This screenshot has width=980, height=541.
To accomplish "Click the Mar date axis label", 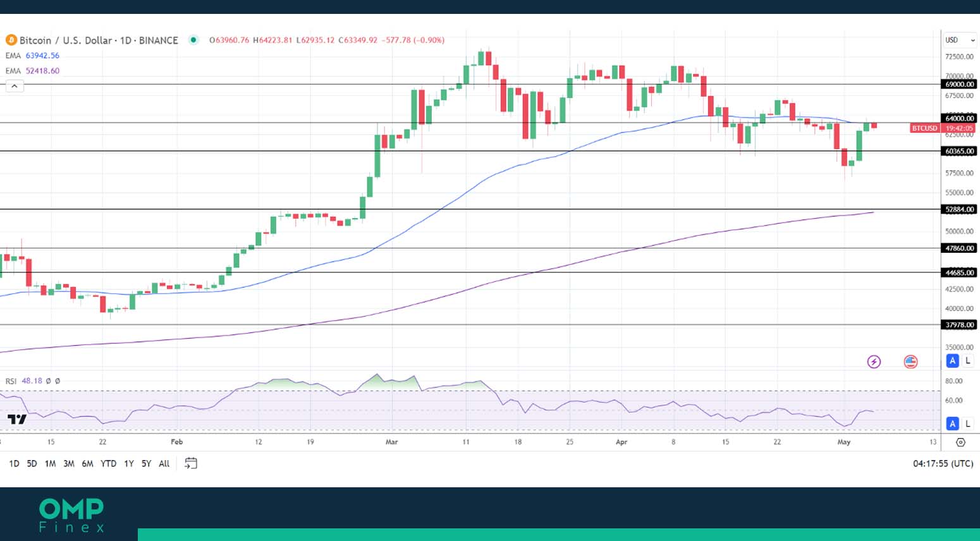I will coord(392,442).
